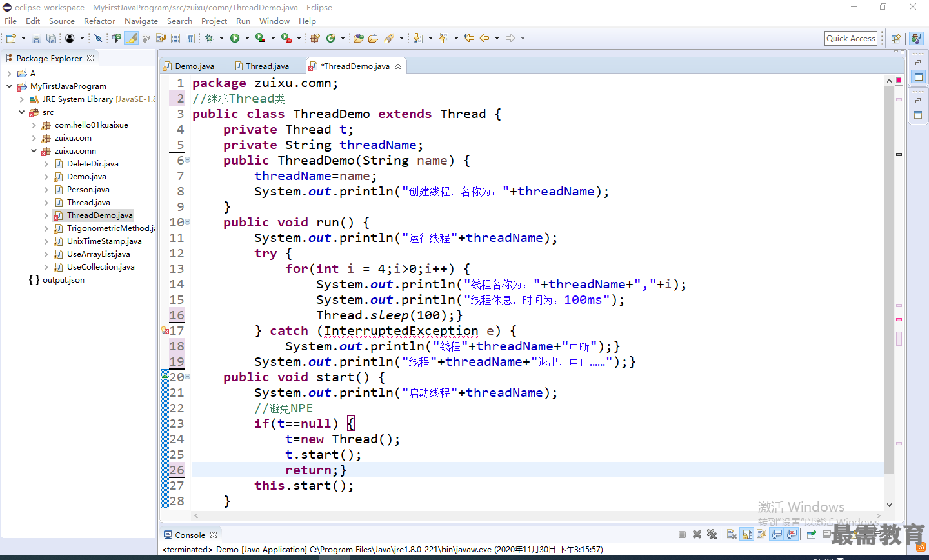Select UseArrayList.java in Package Explorer
Viewport: 929px width, 560px height.
click(98, 254)
